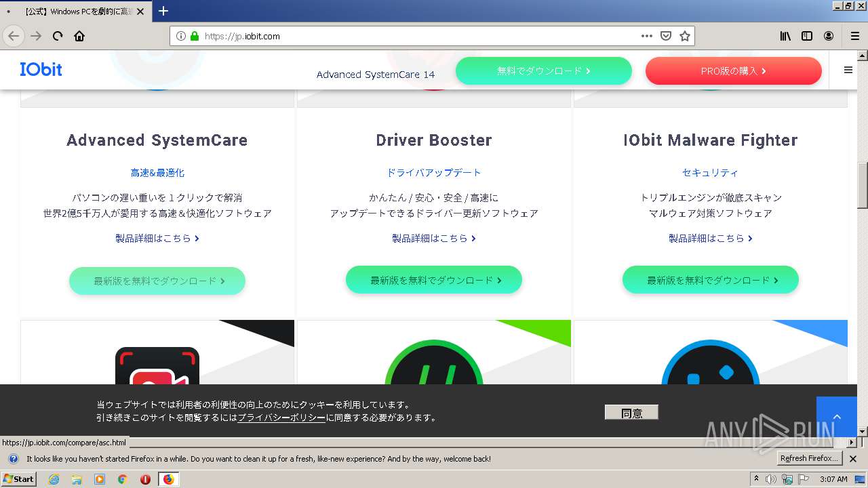868x488 pixels.
Task: Launch Chrome from the taskbar
Action: [x=122, y=479]
